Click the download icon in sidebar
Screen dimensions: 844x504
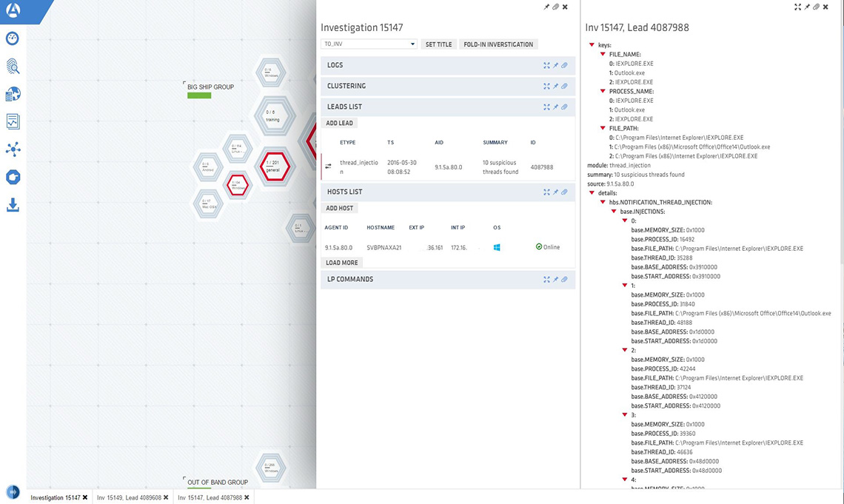tap(13, 205)
